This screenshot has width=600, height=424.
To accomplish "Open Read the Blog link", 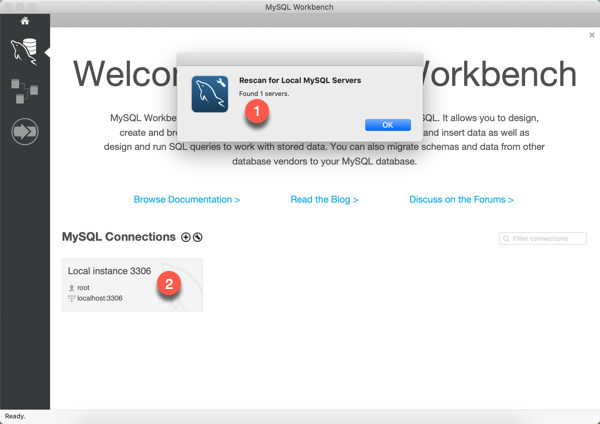I will pyautogui.click(x=324, y=199).
